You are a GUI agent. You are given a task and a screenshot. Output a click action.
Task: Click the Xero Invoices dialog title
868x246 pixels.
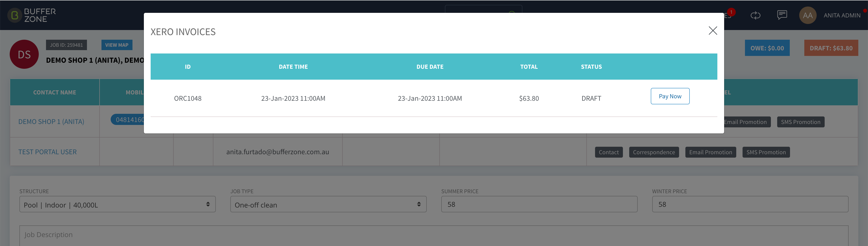click(x=183, y=32)
